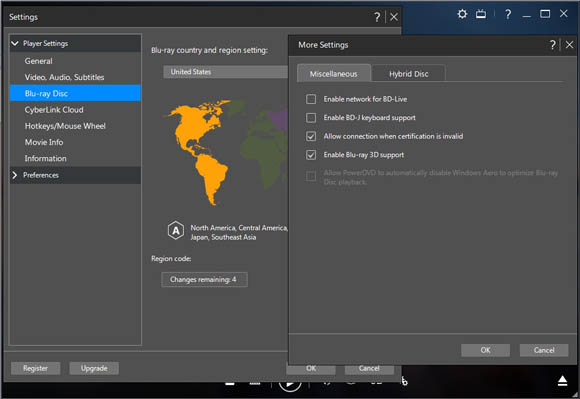Switch to the Miscellaneous tab

point(334,73)
